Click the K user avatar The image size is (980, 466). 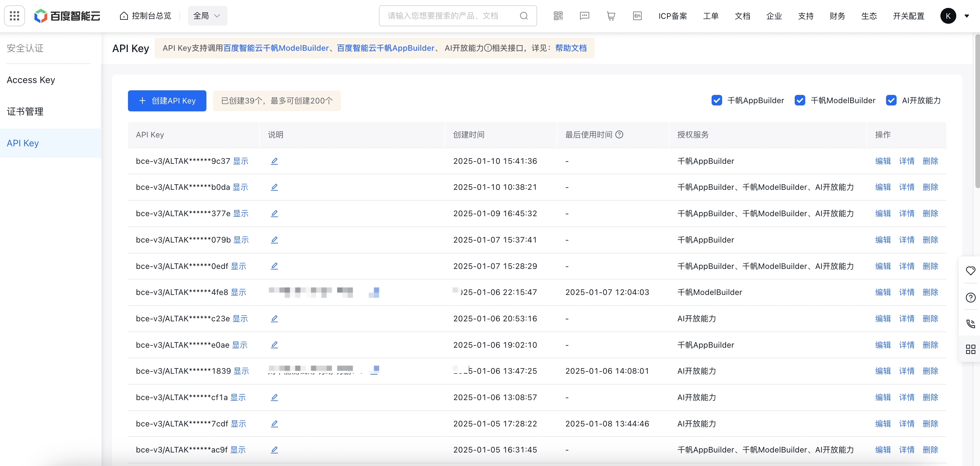tap(948, 16)
